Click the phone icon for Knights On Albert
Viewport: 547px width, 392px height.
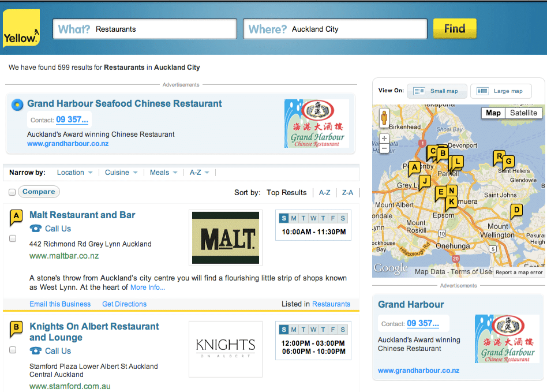click(36, 351)
